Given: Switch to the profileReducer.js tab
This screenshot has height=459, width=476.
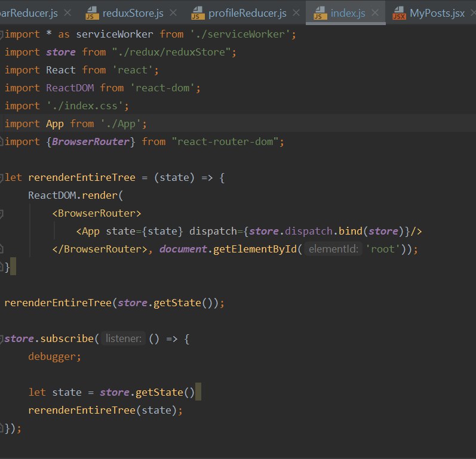Looking at the screenshot, I should pyautogui.click(x=247, y=13).
